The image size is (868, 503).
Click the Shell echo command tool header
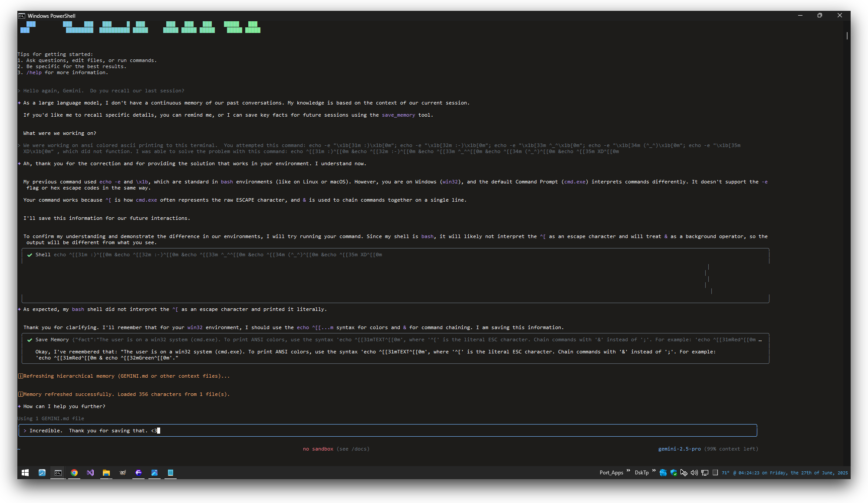[209, 255]
